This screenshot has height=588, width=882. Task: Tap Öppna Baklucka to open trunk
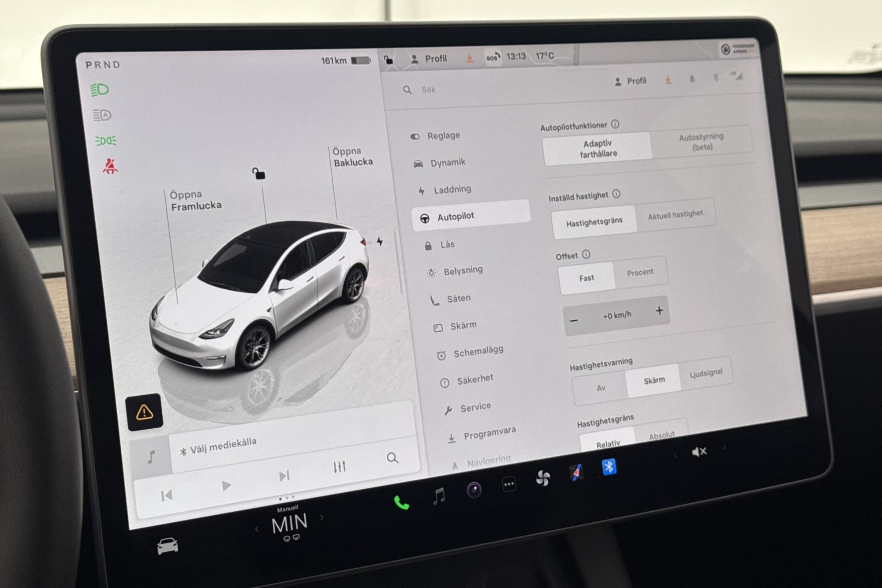(x=352, y=157)
